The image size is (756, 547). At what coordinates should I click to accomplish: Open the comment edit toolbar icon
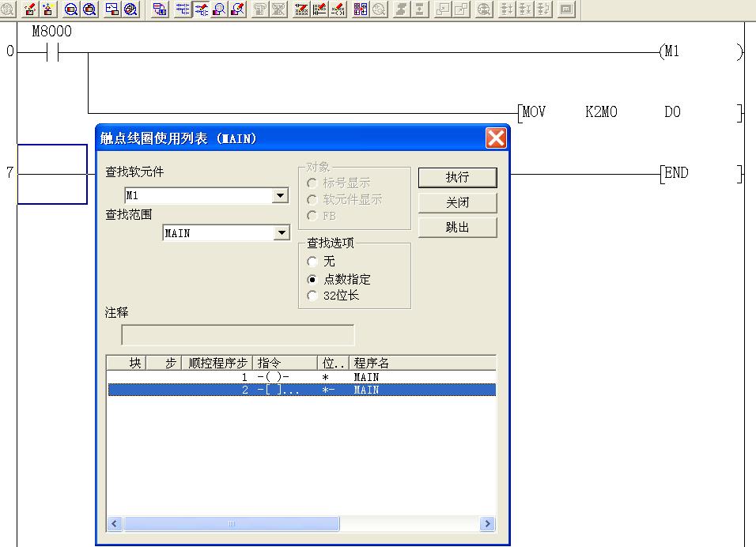pos(302,9)
